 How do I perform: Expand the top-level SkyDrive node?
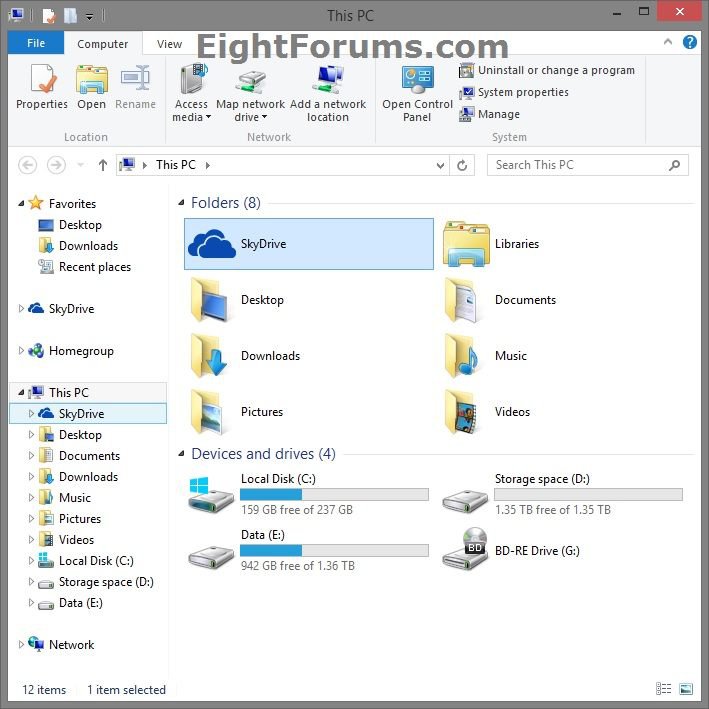(x=21, y=308)
